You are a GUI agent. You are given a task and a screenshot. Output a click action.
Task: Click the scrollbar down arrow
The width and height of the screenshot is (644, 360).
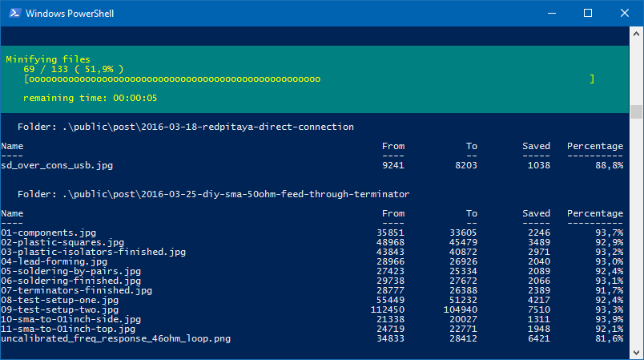click(x=637, y=353)
